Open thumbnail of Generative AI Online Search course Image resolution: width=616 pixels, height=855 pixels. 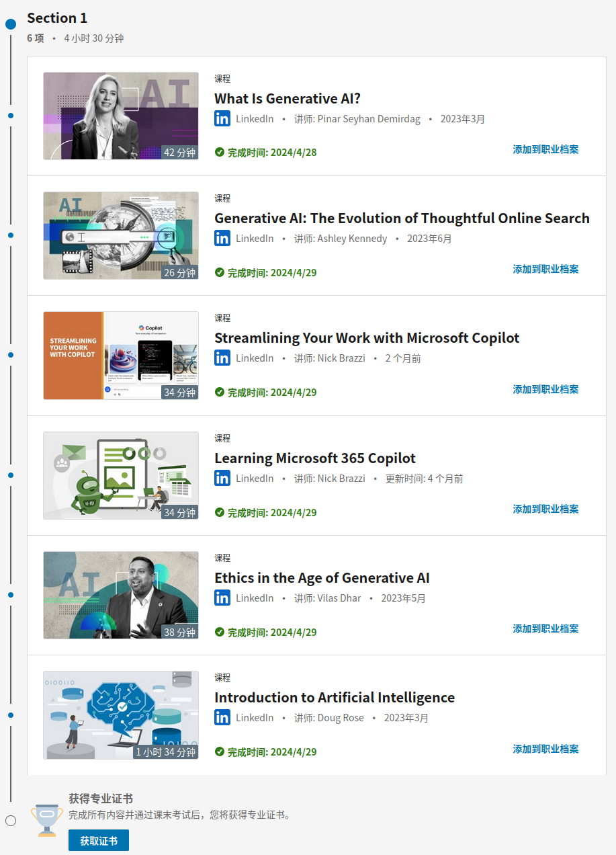pos(121,236)
